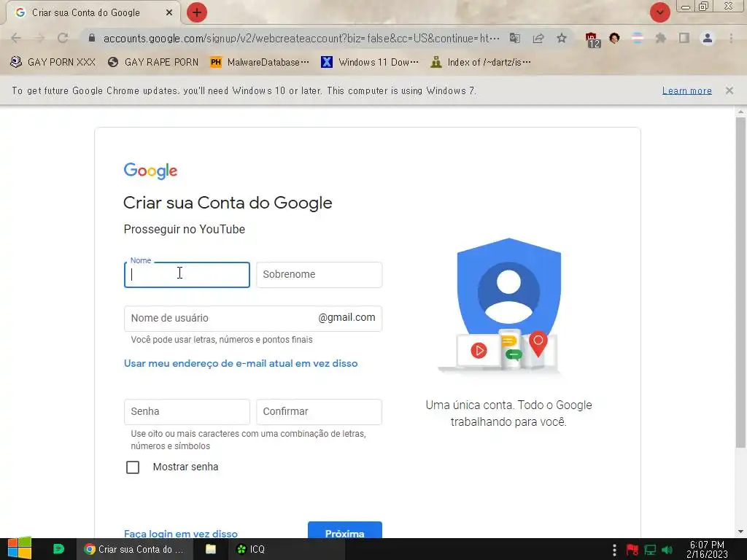
Task: Click Faça login em vez disso
Action: 181,534
